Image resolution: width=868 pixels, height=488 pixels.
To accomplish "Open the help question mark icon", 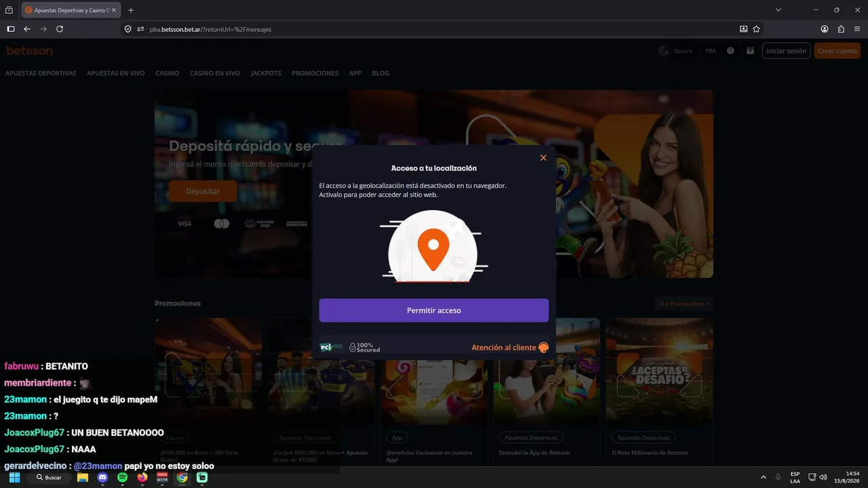I will coord(730,51).
